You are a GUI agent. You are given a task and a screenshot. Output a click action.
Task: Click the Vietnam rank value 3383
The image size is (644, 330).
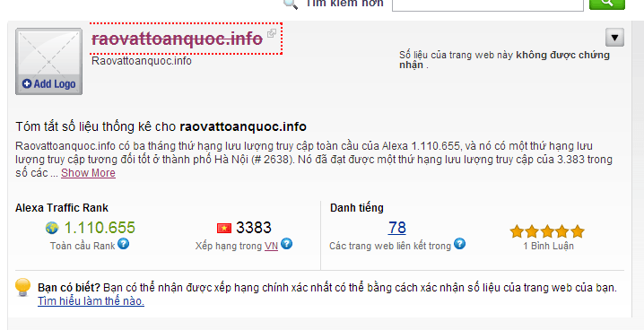[x=254, y=228]
